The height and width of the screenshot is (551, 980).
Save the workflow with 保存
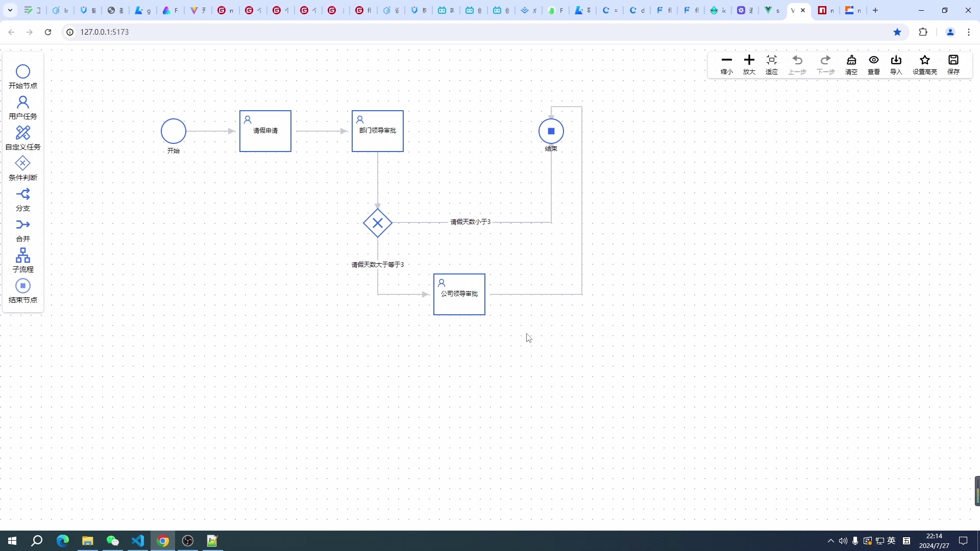(x=953, y=64)
